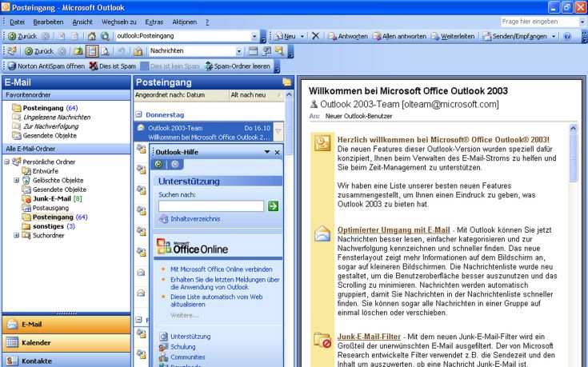Toggle the Alt nach neu sort order
This screenshot has height=367, width=588.
257,95
